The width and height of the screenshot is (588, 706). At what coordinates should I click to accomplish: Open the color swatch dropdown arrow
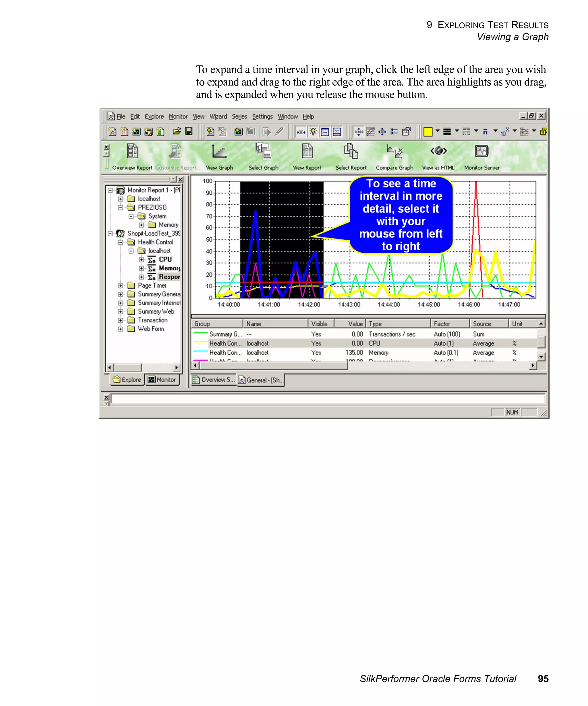click(438, 131)
